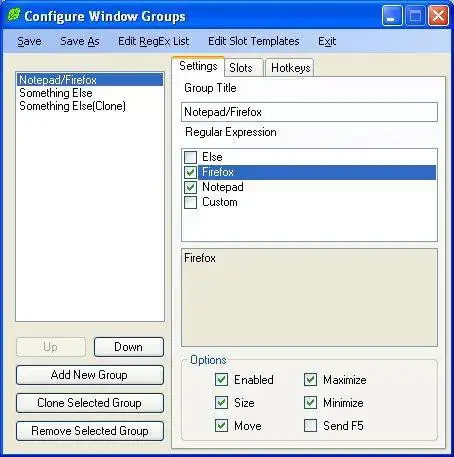Click Add New Group
Image resolution: width=454 pixels, height=457 pixels.
tap(90, 375)
